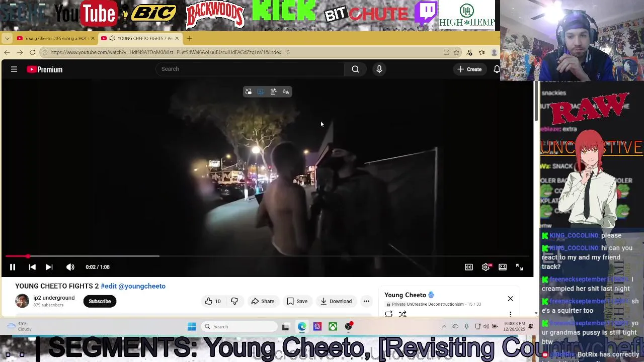Open the address bar share icon
Screen dimensions: 644x362
[x=446, y=52]
